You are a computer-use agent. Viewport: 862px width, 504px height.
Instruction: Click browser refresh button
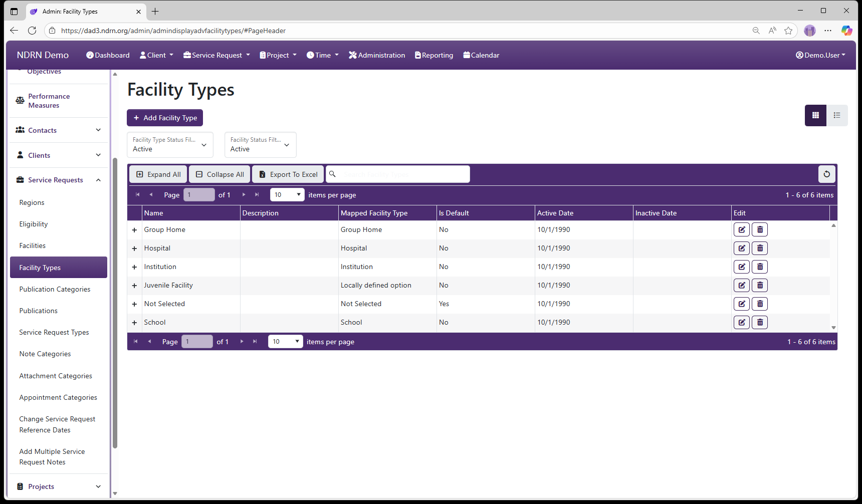[x=32, y=31]
